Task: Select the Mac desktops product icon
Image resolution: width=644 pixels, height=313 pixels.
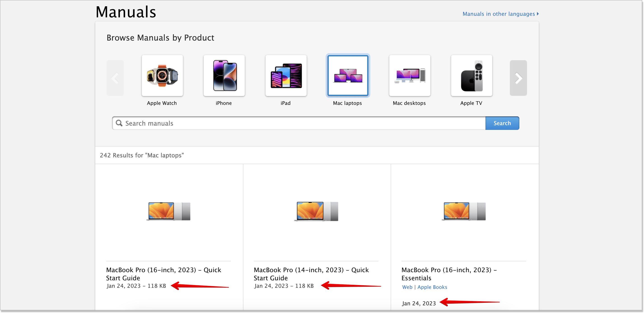Action: click(x=410, y=75)
